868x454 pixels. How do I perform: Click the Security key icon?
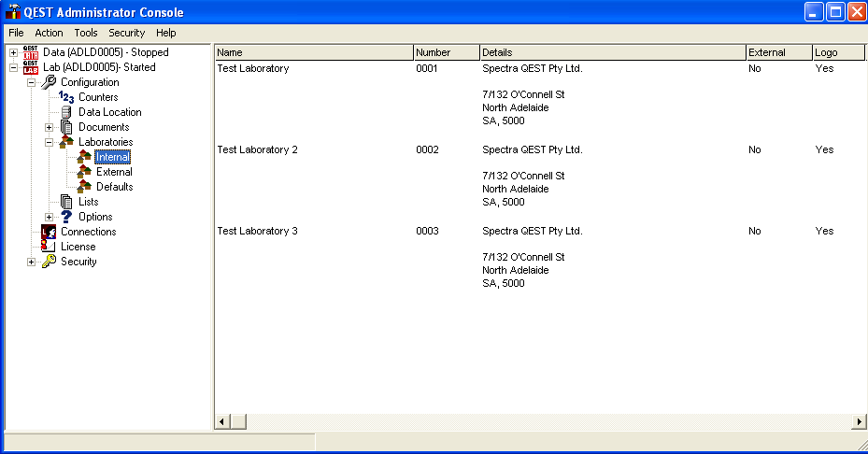click(x=50, y=262)
